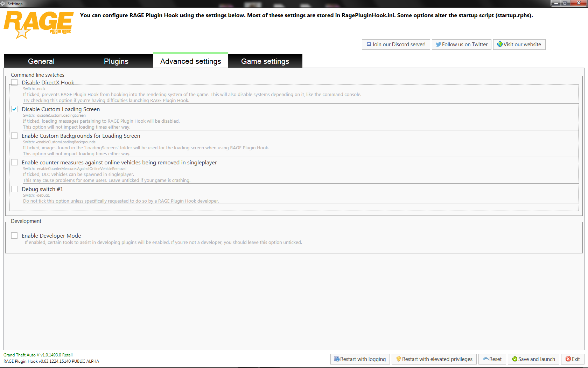Click the Discord icon on server button
This screenshot has width=588, height=368.
(x=369, y=44)
